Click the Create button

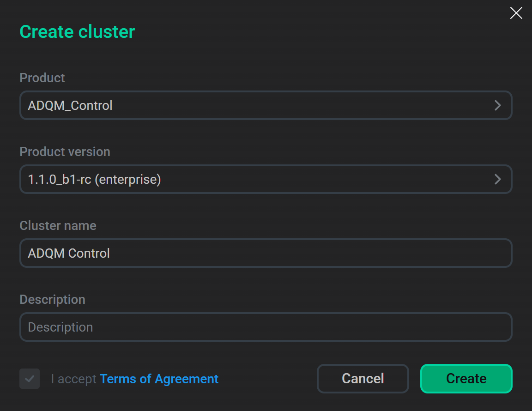coord(466,378)
